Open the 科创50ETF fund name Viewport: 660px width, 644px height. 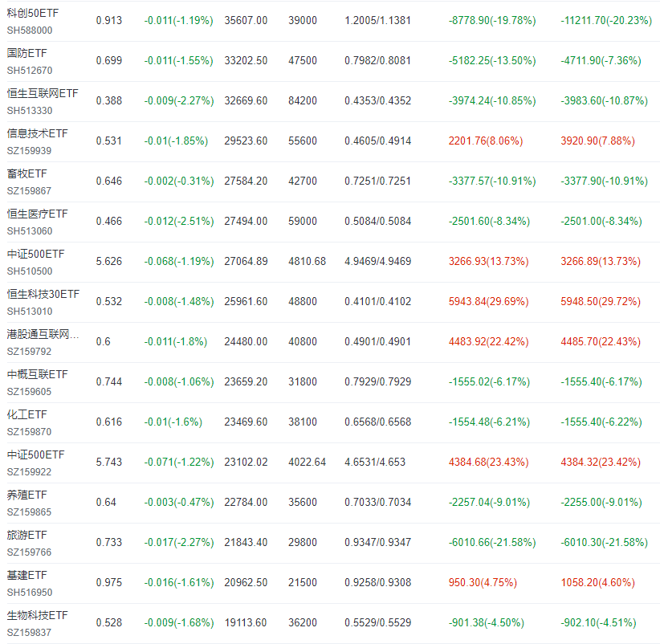(33, 13)
